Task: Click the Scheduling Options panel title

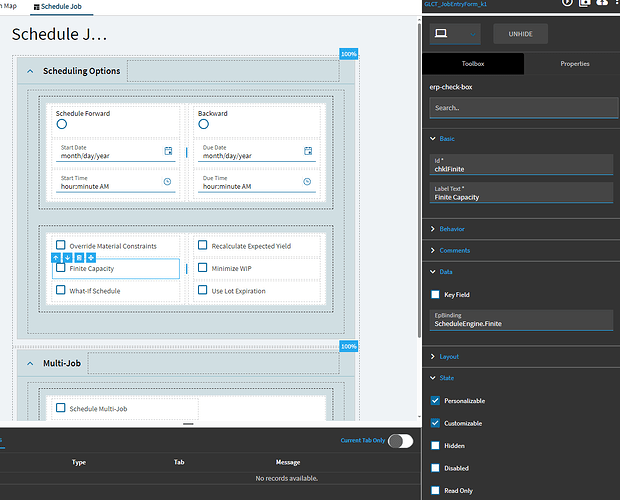Action: point(81,71)
